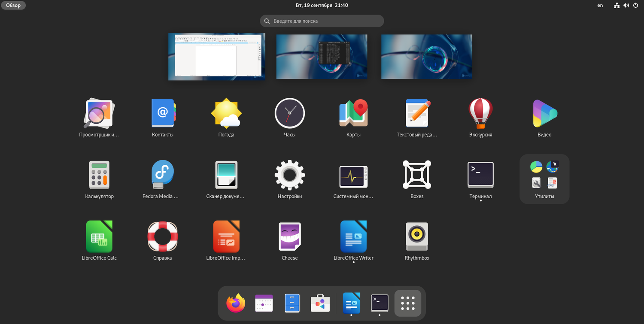Open the Calendar app in the dock
This screenshot has width=644, height=324.
click(x=264, y=303)
